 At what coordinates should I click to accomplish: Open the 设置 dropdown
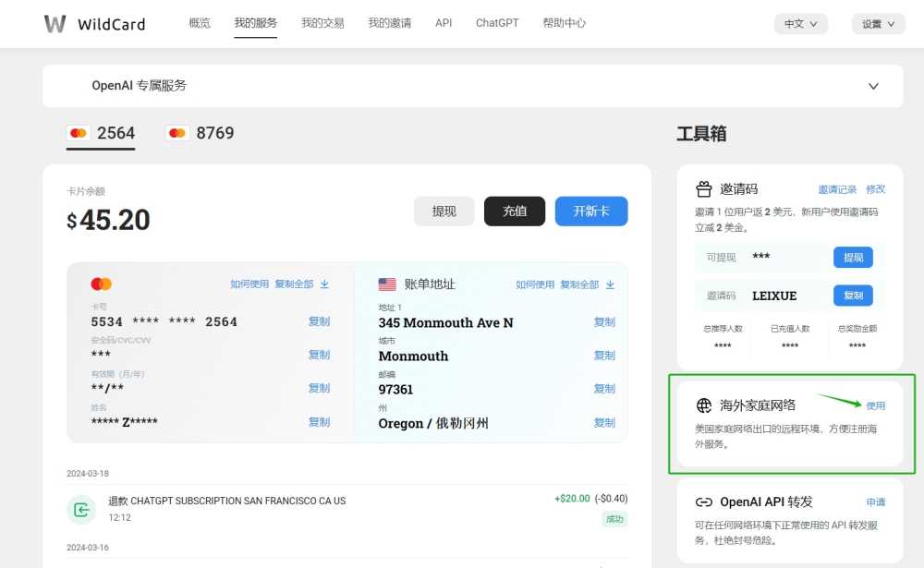(x=876, y=24)
